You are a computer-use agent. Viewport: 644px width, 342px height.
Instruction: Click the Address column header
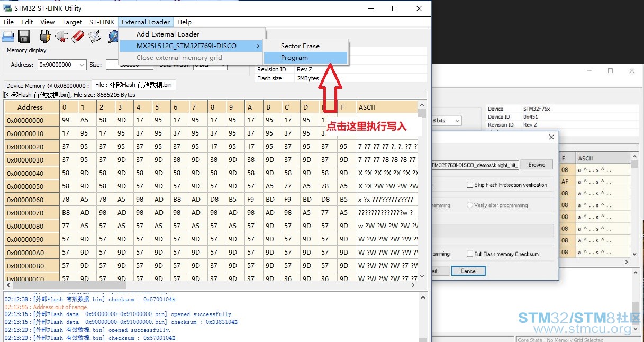point(30,107)
